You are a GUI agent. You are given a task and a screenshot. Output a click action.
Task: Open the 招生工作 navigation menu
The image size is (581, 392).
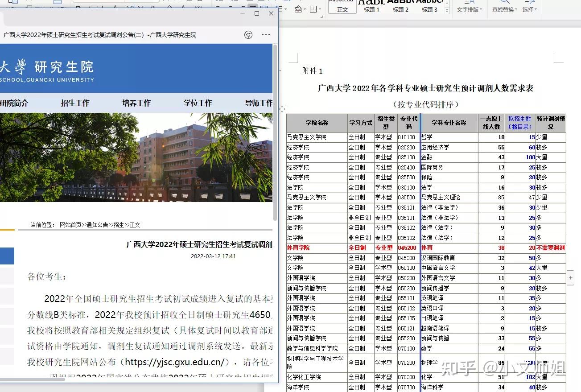(x=75, y=103)
